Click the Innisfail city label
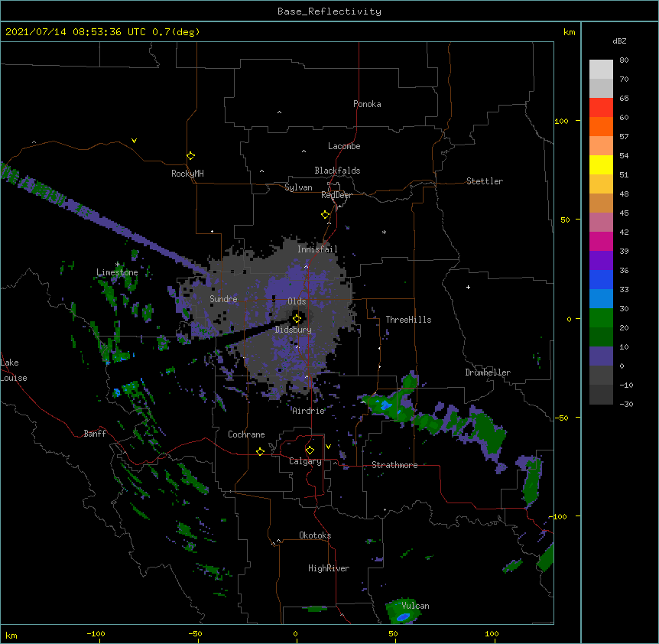The width and height of the screenshot is (659, 644). point(317,249)
